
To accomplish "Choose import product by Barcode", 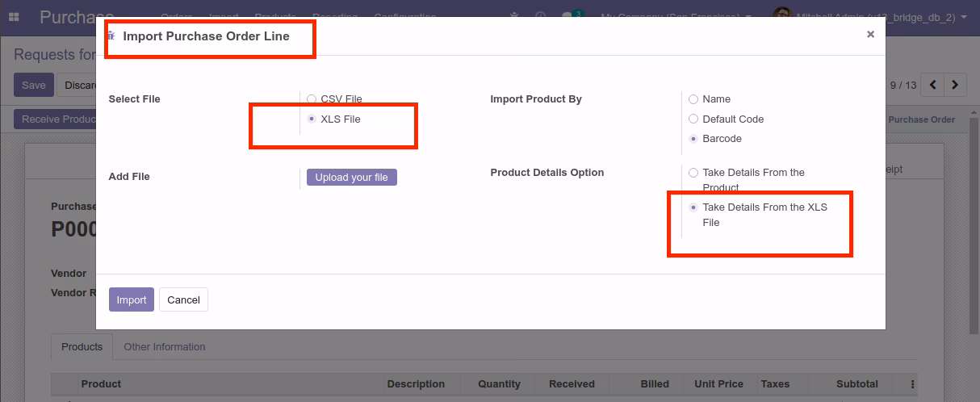I will [x=693, y=139].
